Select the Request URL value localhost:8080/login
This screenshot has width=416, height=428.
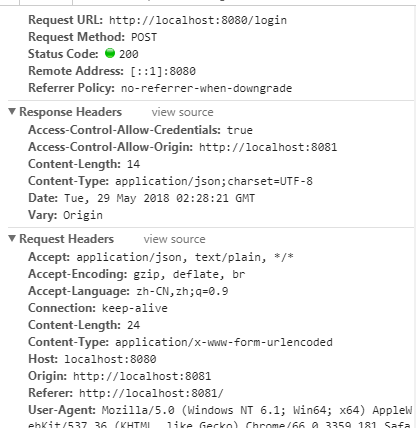tap(198, 20)
